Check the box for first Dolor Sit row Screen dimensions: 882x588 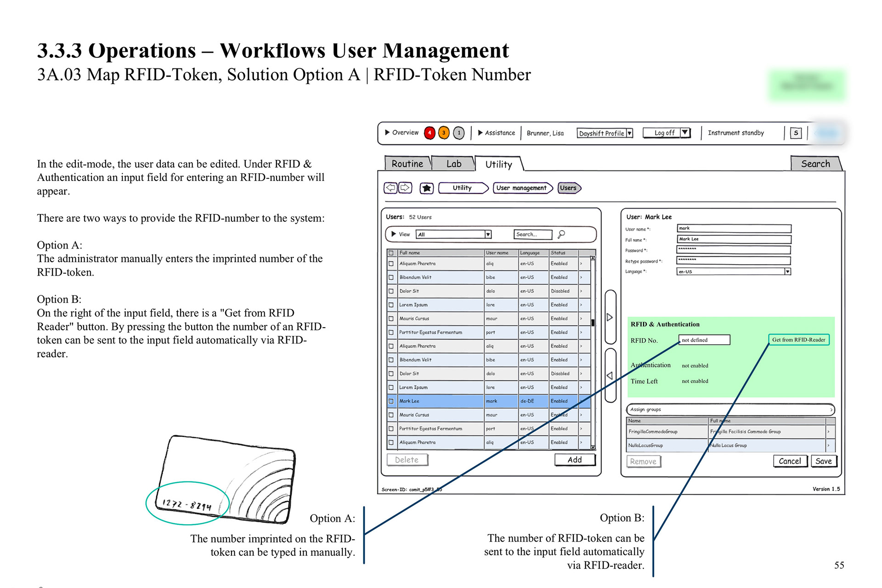click(391, 291)
